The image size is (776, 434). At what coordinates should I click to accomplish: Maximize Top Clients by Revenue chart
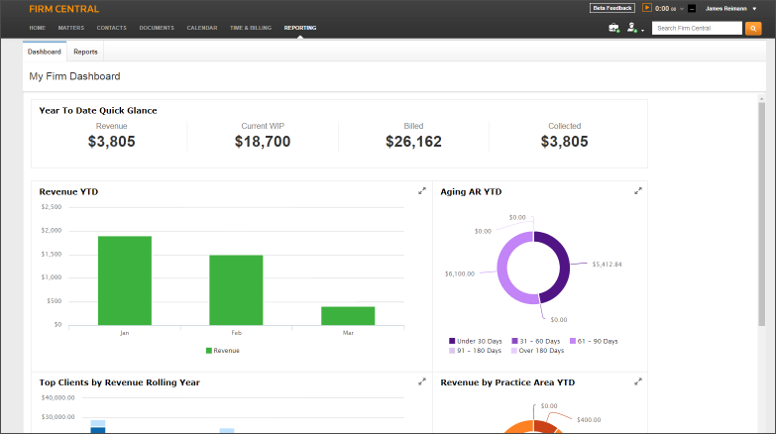(422, 381)
